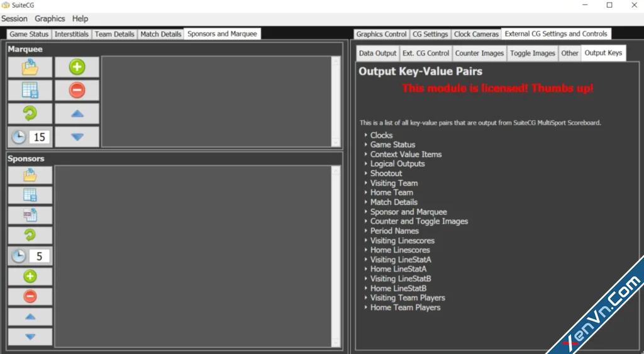This screenshot has height=354, width=644.
Task: Switch to the Clock Cameras tab
Action: [x=476, y=34]
